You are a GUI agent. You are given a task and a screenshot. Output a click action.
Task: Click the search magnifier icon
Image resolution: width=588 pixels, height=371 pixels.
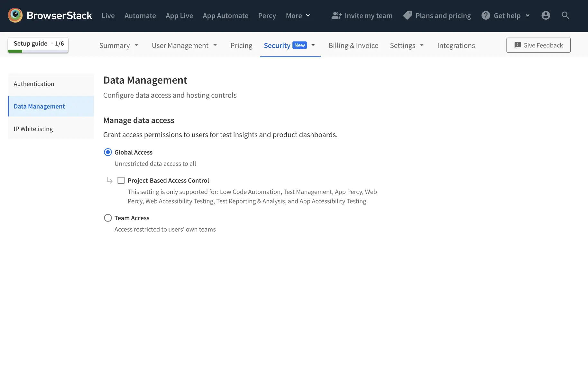point(565,15)
